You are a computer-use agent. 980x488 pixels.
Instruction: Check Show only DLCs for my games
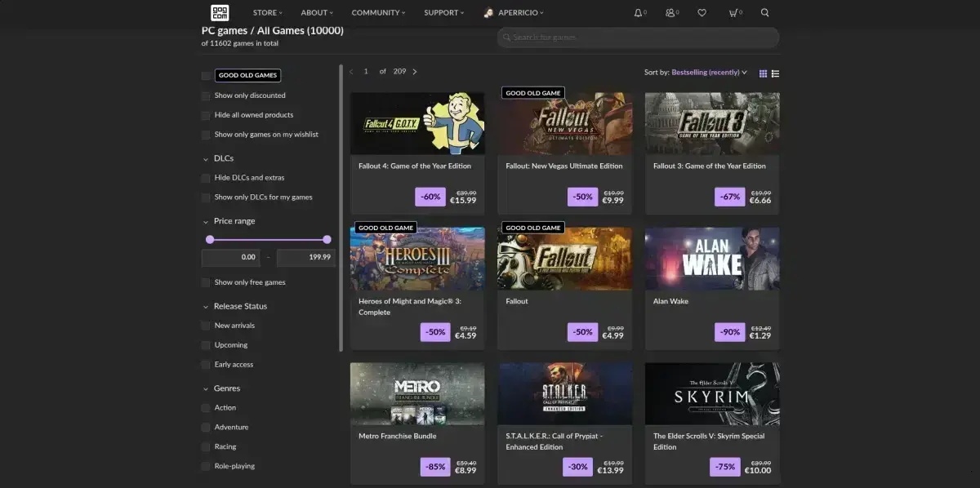[206, 197]
